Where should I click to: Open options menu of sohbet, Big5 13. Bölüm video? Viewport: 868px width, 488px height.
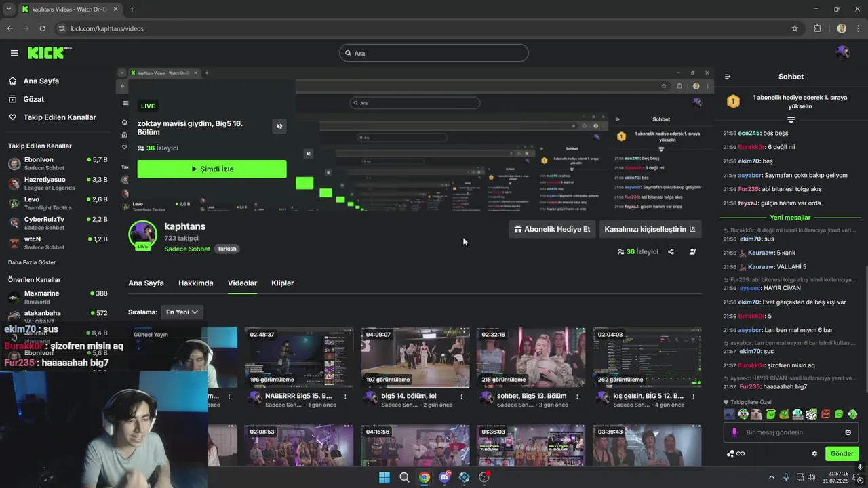pos(578,396)
